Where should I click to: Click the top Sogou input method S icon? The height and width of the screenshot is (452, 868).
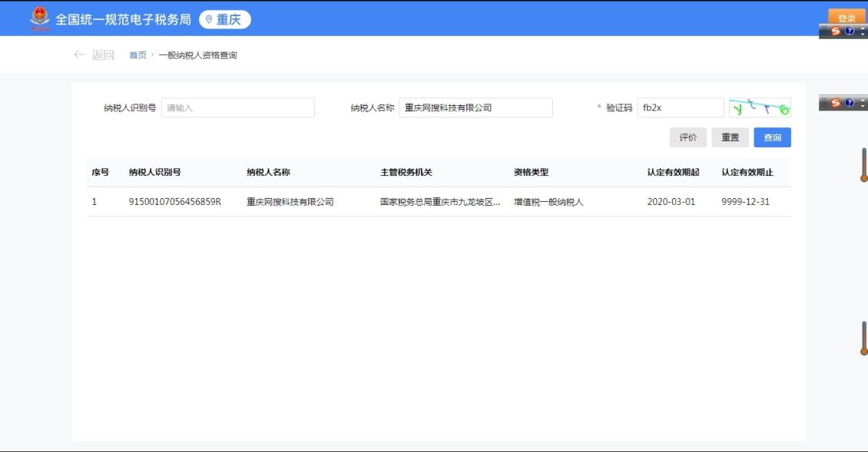pyautogui.click(x=836, y=31)
